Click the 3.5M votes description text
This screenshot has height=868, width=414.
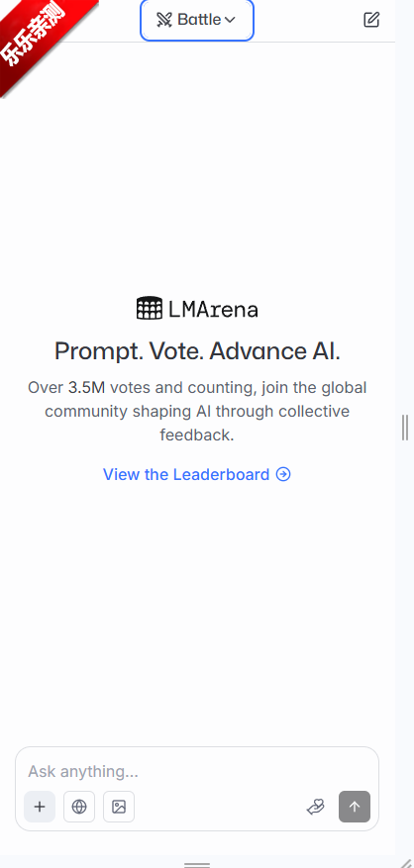point(197,412)
